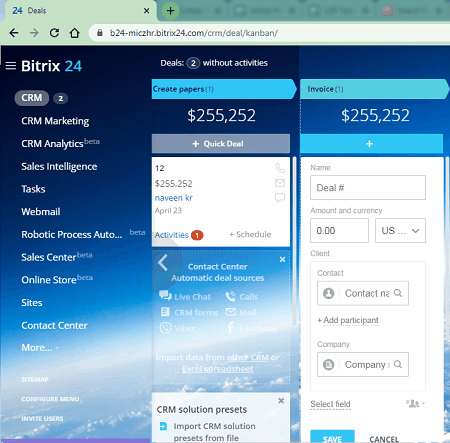Screen dimensions: 450x443
Task: Go back using the browser back arrow
Action: tap(14, 33)
